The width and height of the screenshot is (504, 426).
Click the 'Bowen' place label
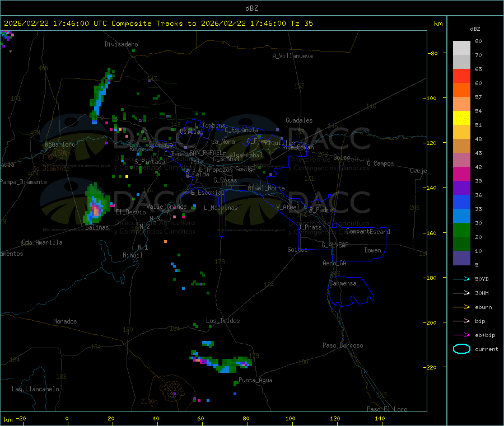(372, 250)
